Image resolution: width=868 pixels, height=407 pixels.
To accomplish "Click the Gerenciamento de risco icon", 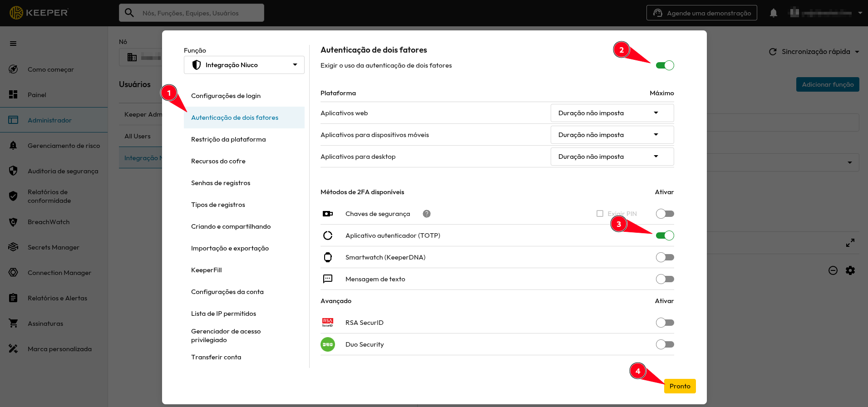I will pyautogui.click(x=13, y=145).
